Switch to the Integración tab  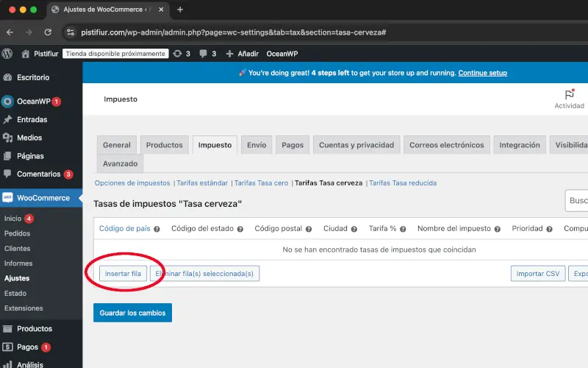pos(520,145)
